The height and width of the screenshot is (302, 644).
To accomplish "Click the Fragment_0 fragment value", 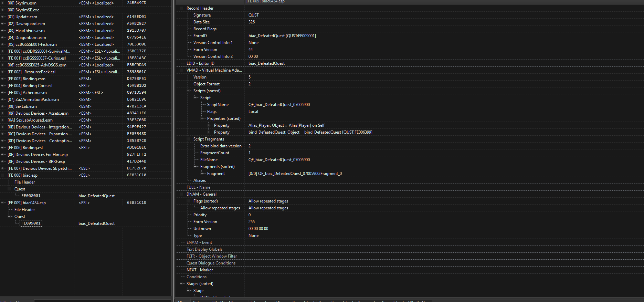I will point(295,174).
